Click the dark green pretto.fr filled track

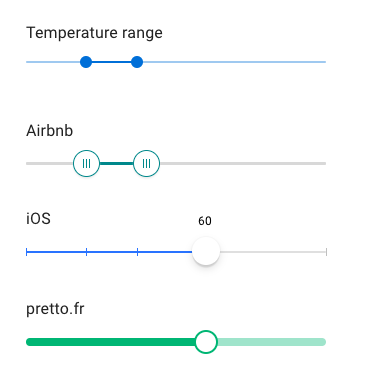coord(110,342)
